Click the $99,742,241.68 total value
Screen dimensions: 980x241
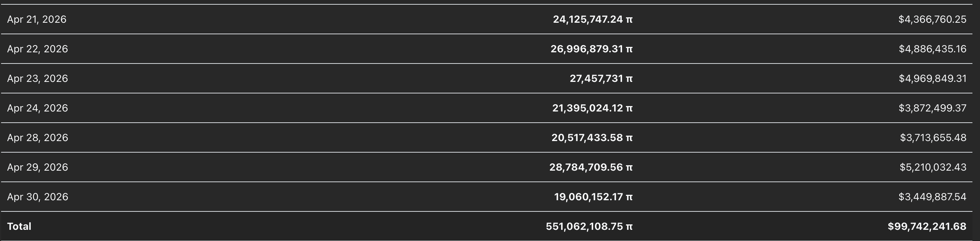point(927,227)
